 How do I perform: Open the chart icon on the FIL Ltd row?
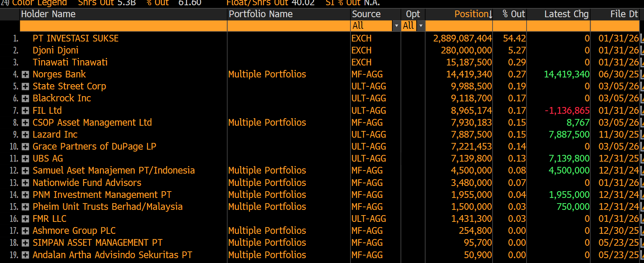(x=642, y=111)
